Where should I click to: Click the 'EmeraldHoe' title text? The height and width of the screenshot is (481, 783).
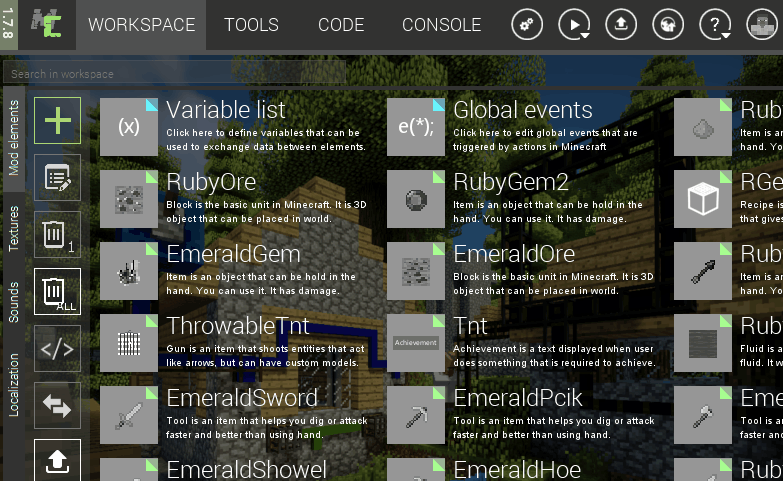coord(517,470)
